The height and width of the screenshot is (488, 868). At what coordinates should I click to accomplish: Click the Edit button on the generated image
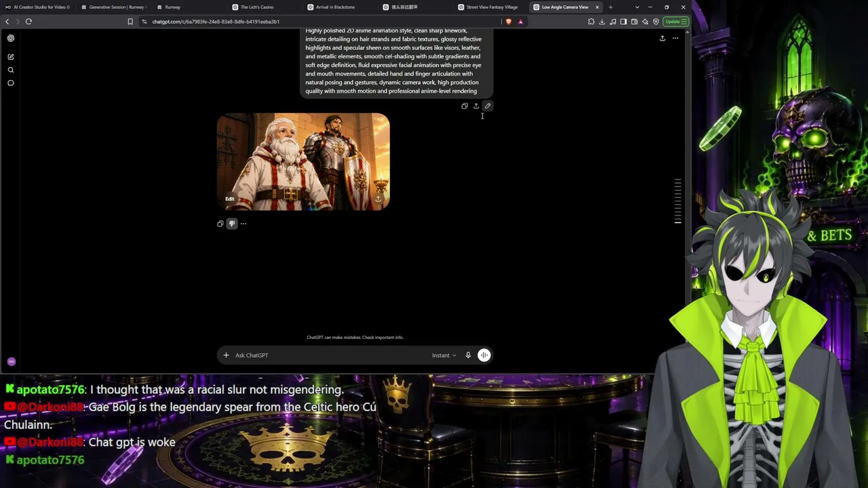(x=230, y=199)
